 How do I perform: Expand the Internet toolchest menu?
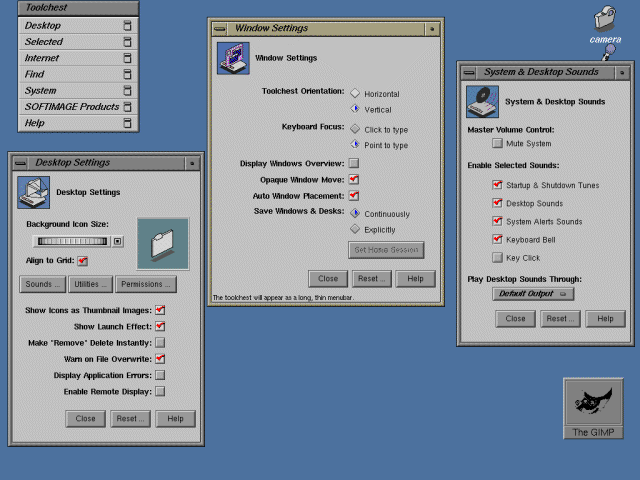click(x=70, y=58)
